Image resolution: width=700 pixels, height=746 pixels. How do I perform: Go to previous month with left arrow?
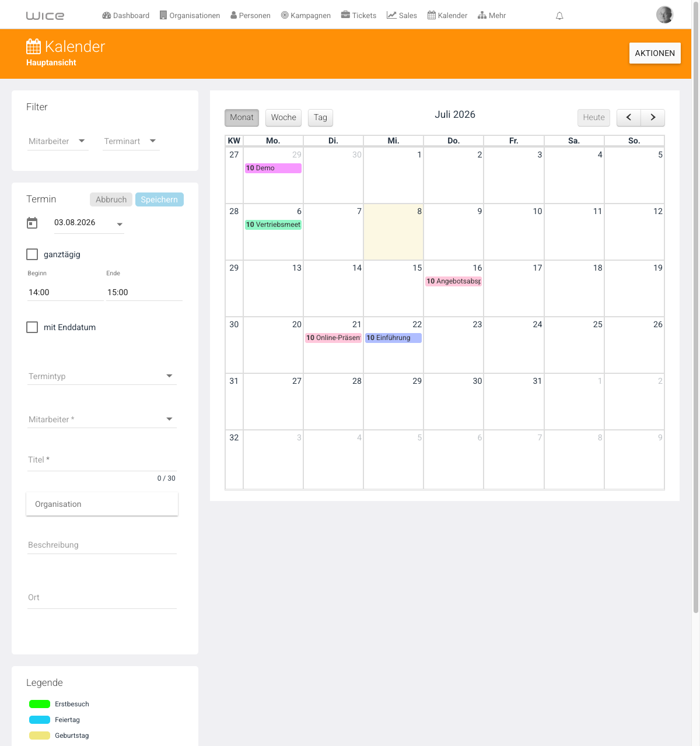tap(629, 117)
